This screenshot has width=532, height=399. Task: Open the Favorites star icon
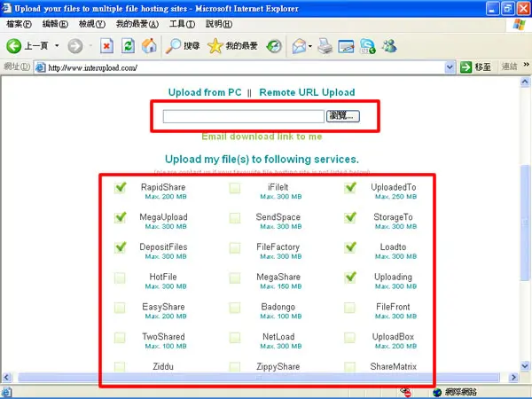[215, 46]
